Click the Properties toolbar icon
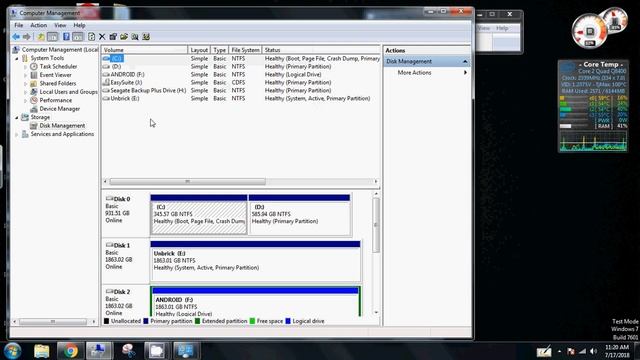 coord(113,37)
